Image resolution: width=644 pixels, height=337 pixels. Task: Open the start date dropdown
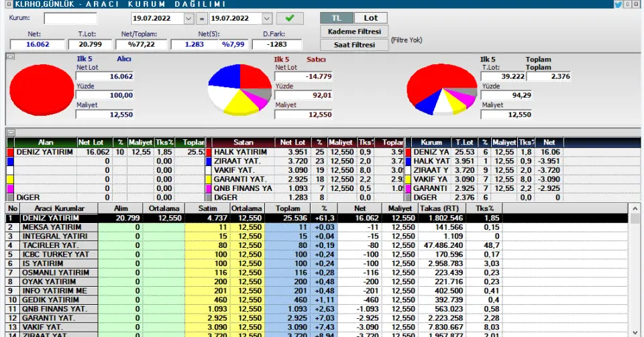[x=189, y=18]
